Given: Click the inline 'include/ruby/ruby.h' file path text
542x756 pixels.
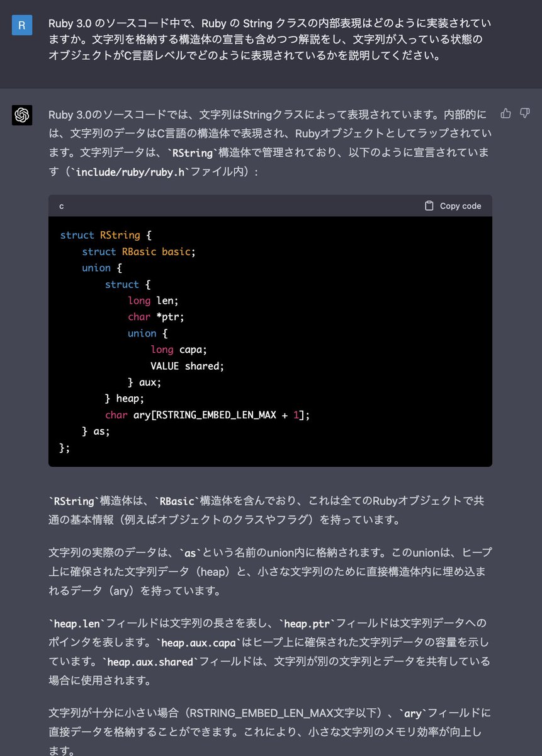Looking at the screenshot, I should click(130, 172).
